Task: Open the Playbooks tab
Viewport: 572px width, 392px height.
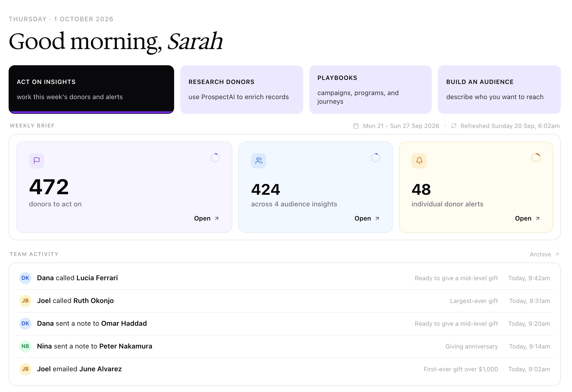Action: pyautogui.click(x=371, y=90)
